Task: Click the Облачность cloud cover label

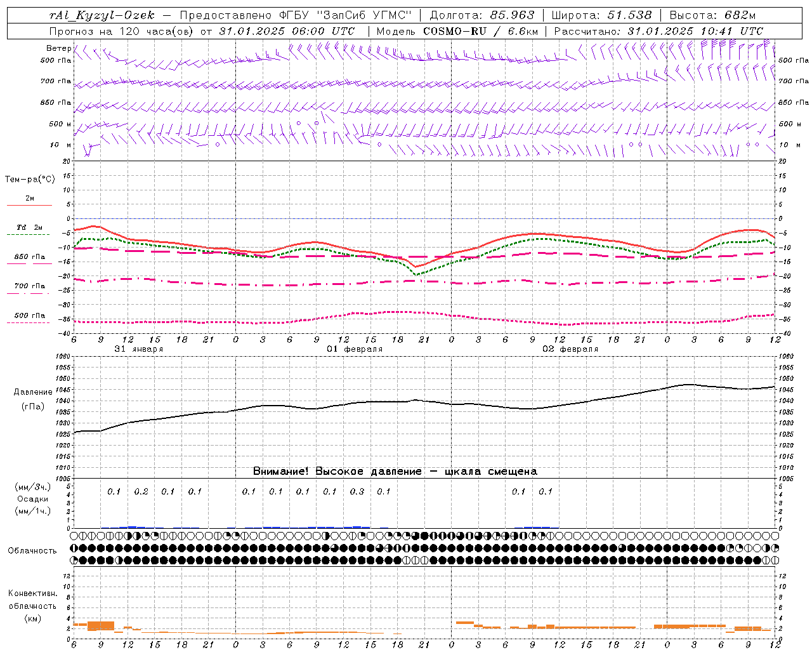Action: click(32, 551)
